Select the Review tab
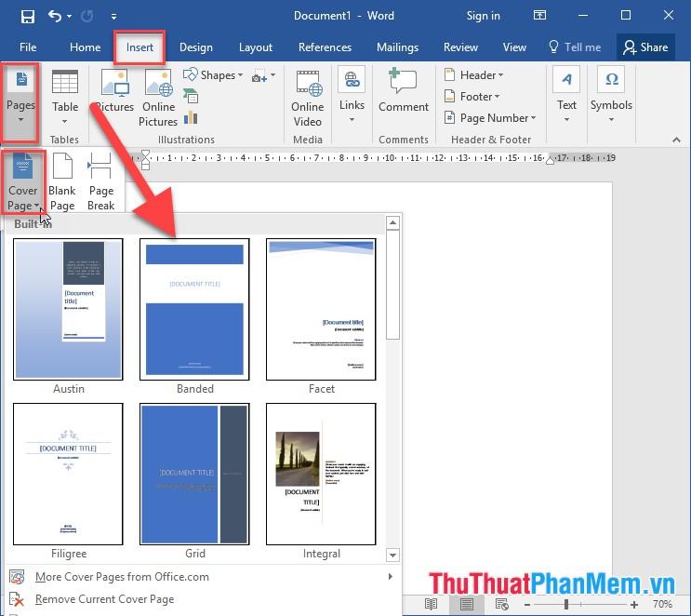 point(460,47)
